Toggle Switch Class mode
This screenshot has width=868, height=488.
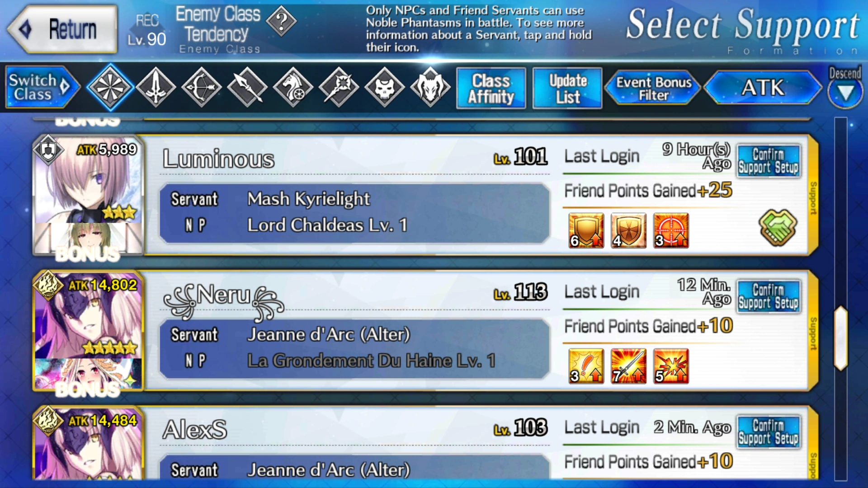pyautogui.click(x=42, y=87)
